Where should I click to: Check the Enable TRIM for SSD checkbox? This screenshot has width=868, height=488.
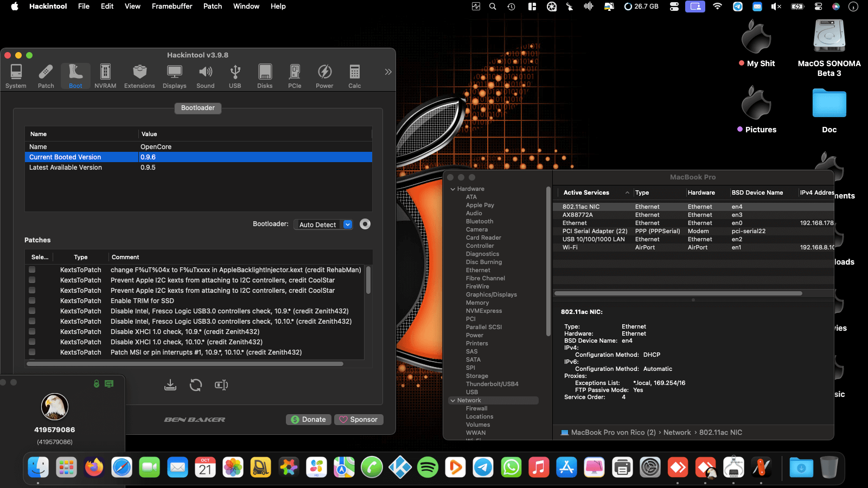pos(32,300)
